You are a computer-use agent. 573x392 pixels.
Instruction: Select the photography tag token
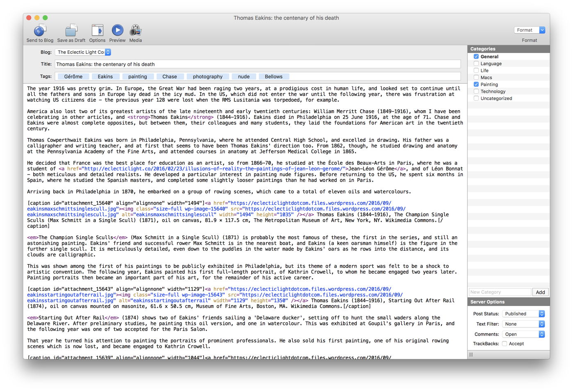coord(207,77)
